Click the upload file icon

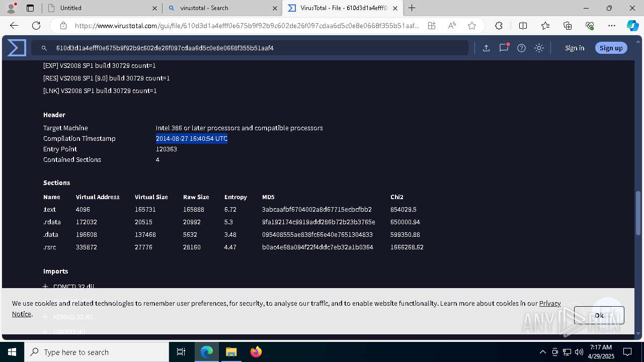point(486,48)
